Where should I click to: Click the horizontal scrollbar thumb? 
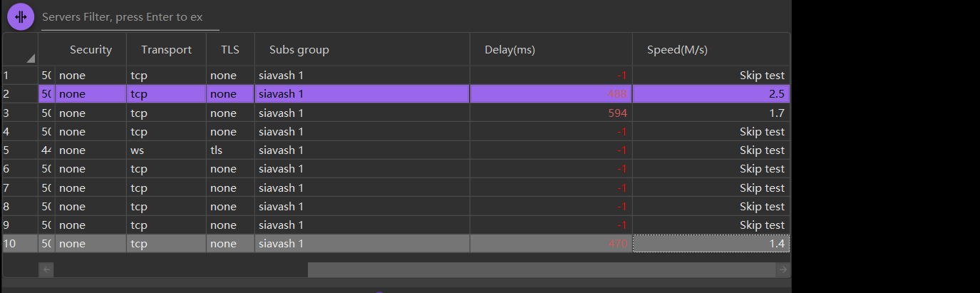click(x=542, y=269)
